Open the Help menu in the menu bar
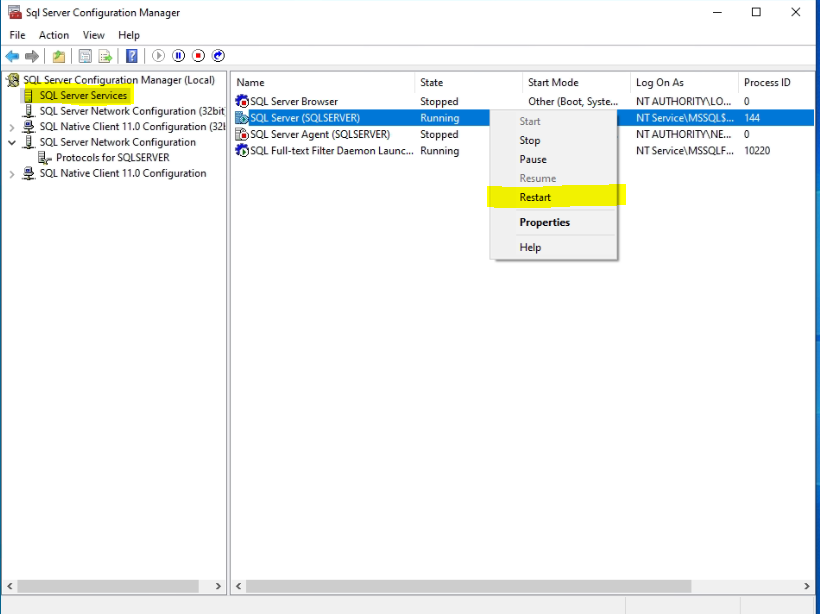Screen dimensions: 820x614 point(129,35)
